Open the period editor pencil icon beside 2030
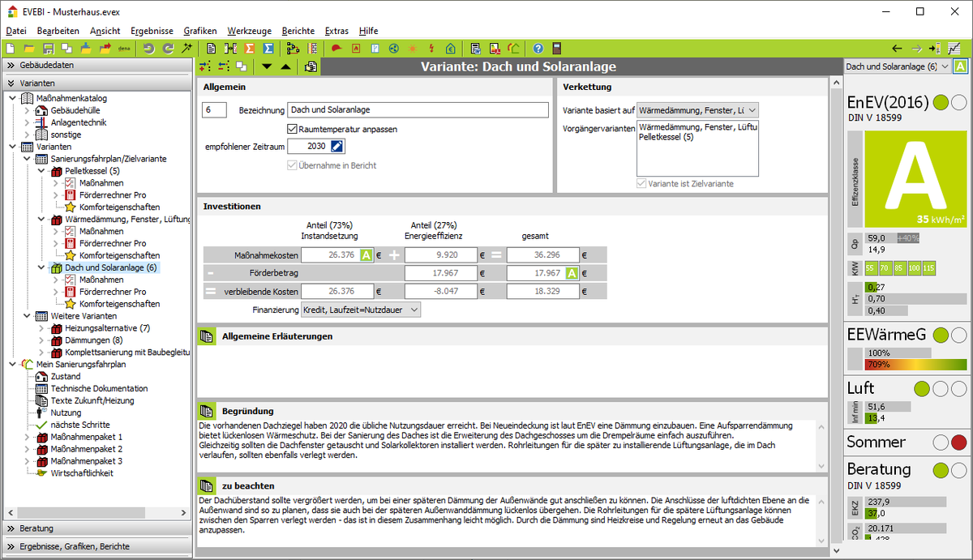The width and height of the screenshot is (973, 560). tap(337, 146)
